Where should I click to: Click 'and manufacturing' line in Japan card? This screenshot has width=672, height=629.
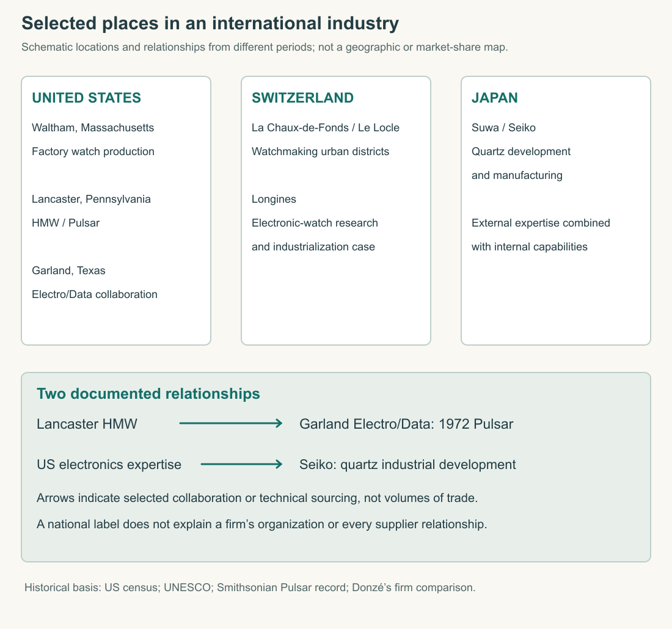517,175
